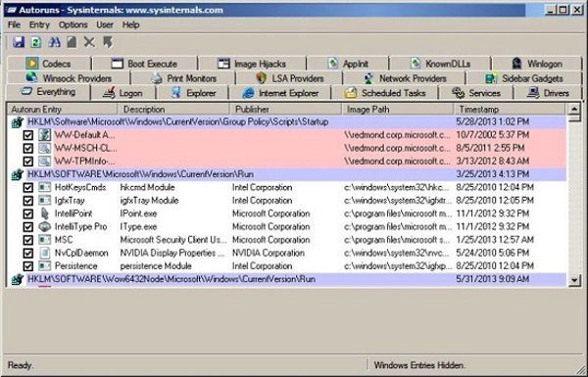Switch to the Winlogon tab

(x=537, y=64)
